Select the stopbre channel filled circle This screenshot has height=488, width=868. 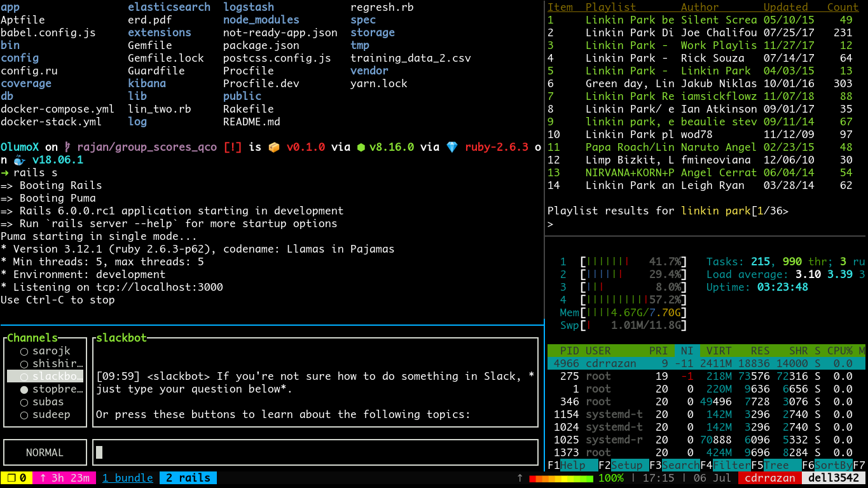click(24, 389)
